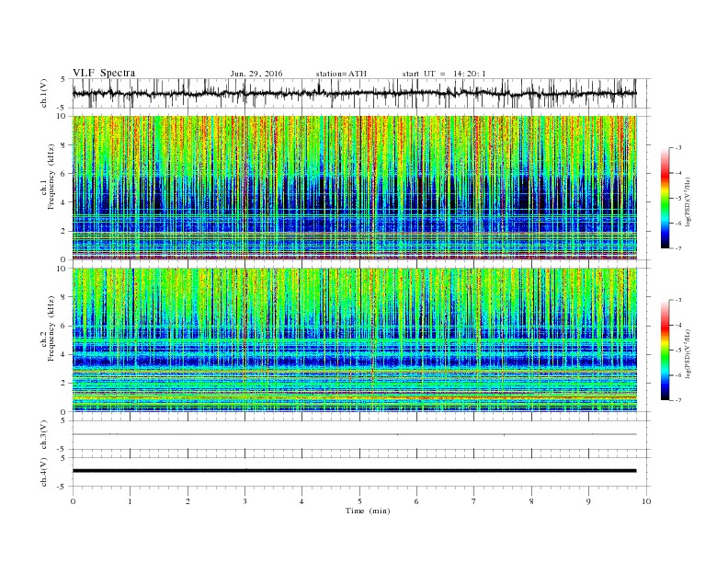Click the ch.1 voltage waveform trace
The width and height of the screenshot is (728, 563).
coord(354,93)
